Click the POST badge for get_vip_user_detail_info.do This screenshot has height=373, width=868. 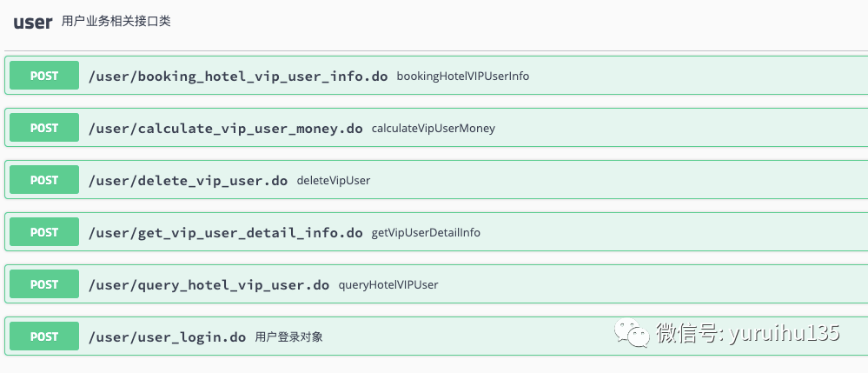tap(44, 232)
